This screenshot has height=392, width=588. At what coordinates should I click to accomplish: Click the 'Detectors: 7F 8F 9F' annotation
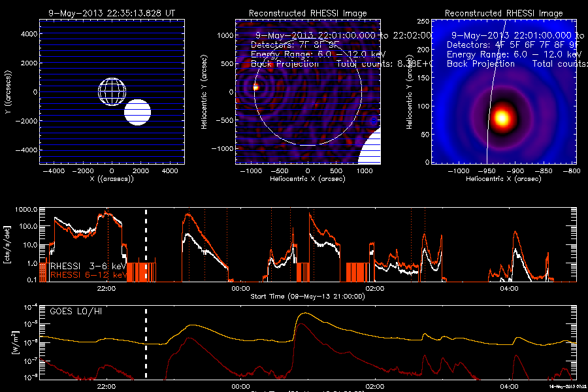coord(295,44)
